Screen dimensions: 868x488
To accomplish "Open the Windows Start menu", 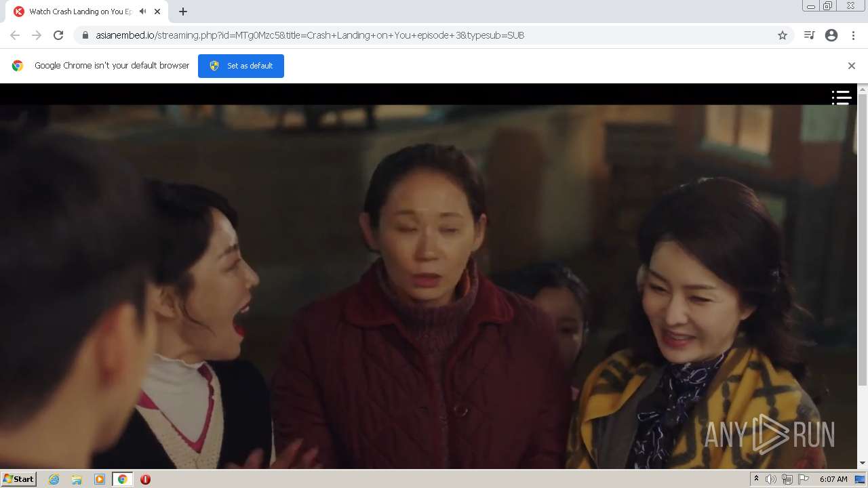I will coord(19,479).
